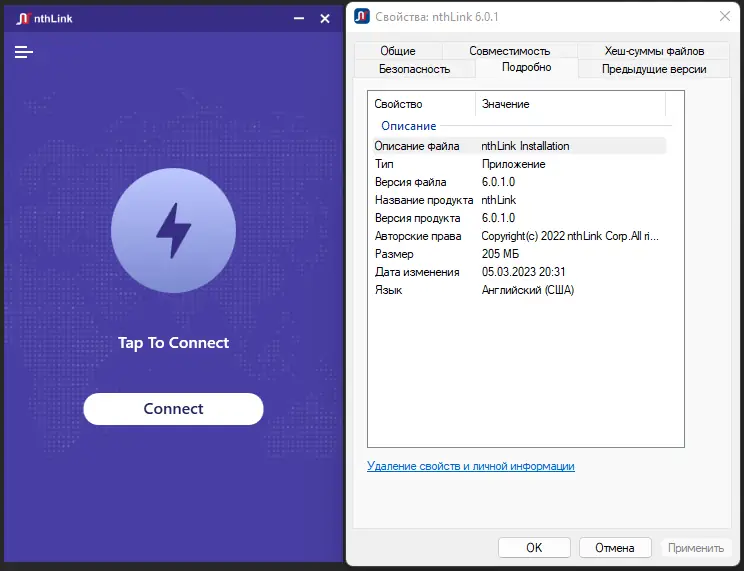Click the value Приложение

pos(513,164)
